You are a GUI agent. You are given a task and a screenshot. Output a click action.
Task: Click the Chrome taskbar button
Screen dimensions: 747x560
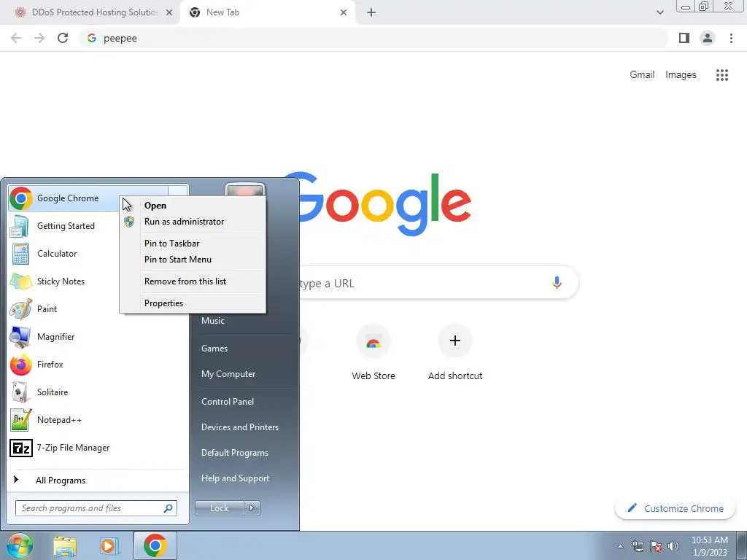(155, 545)
